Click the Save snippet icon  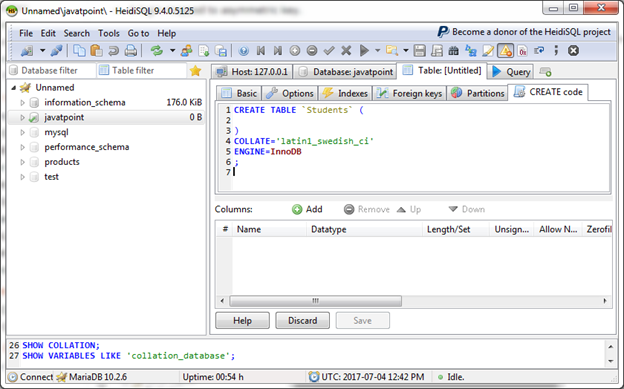pos(437,51)
